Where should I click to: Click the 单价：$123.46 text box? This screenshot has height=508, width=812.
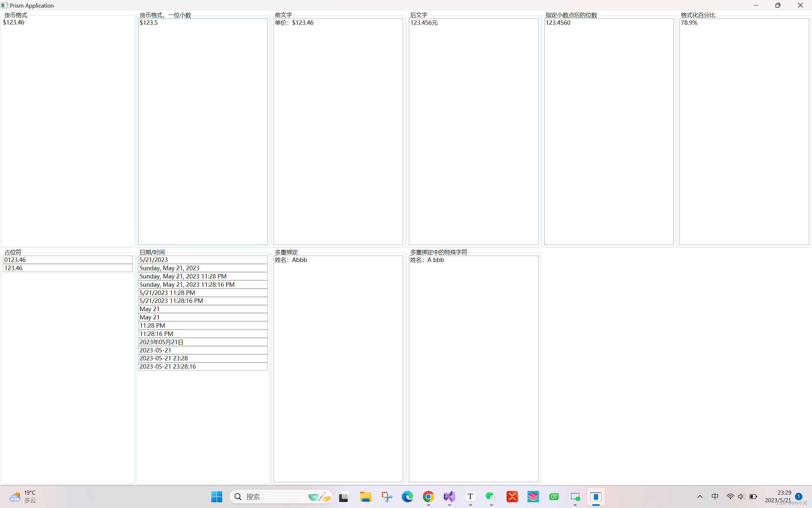pos(338,132)
